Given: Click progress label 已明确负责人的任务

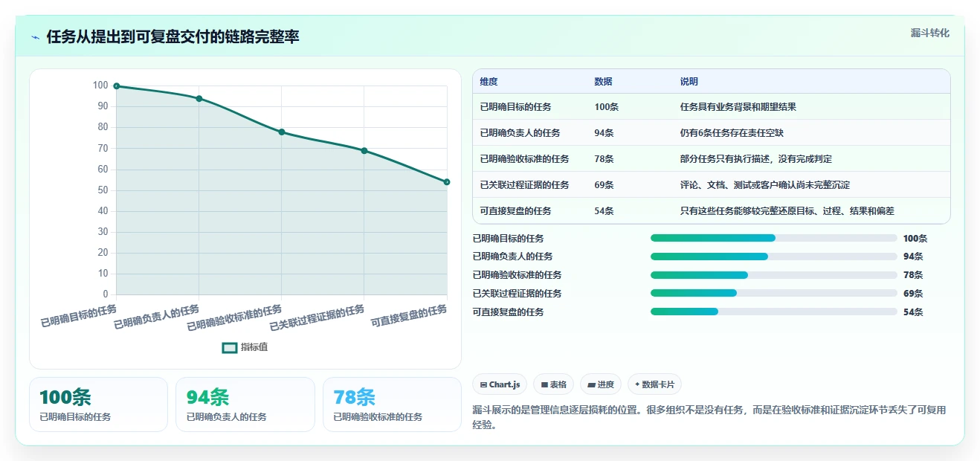Looking at the screenshot, I should [513, 257].
